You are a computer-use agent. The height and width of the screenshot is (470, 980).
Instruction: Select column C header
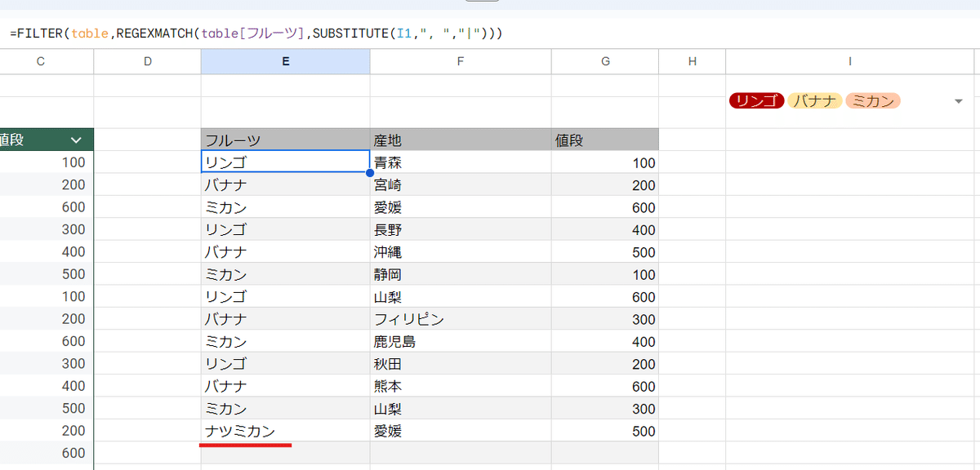pyautogui.click(x=41, y=61)
